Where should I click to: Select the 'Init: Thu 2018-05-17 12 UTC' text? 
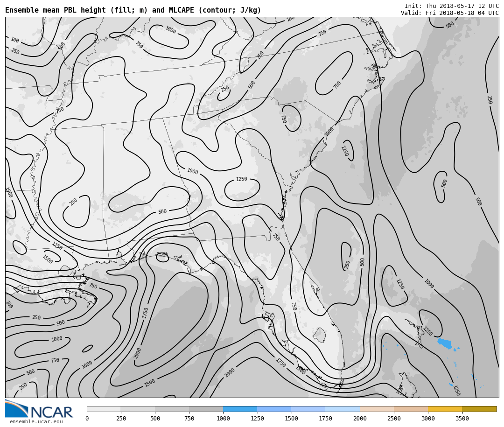pos(452,6)
